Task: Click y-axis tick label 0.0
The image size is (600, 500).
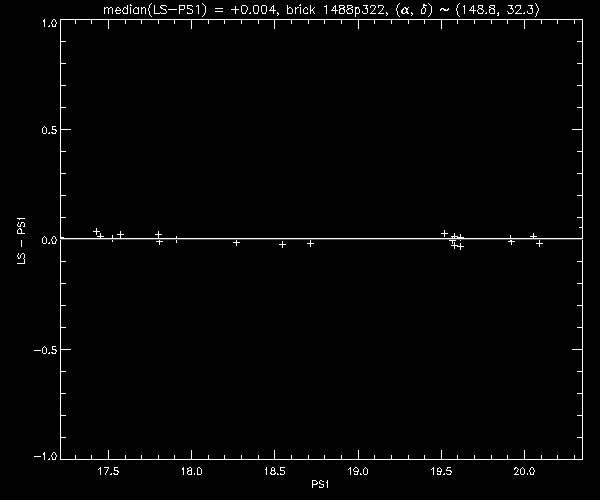Action: point(49,240)
